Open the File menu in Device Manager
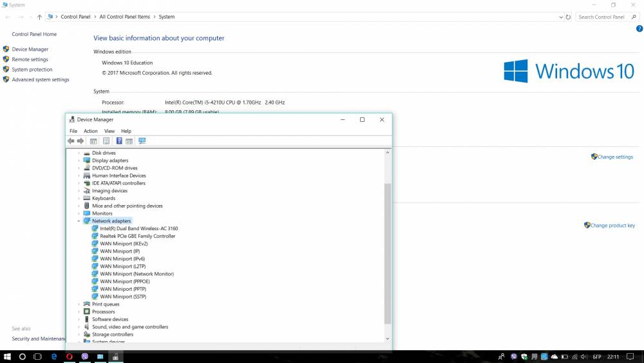 click(x=73, y=131)
